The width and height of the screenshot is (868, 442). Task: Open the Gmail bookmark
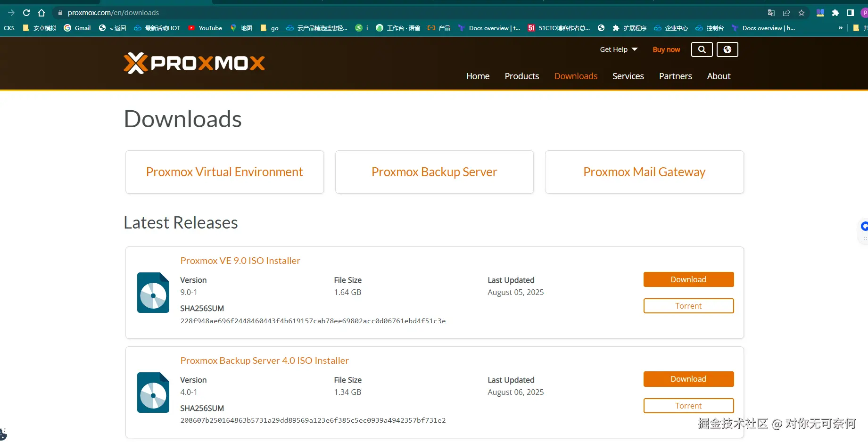pyautogui.click(x=77, y=28)
